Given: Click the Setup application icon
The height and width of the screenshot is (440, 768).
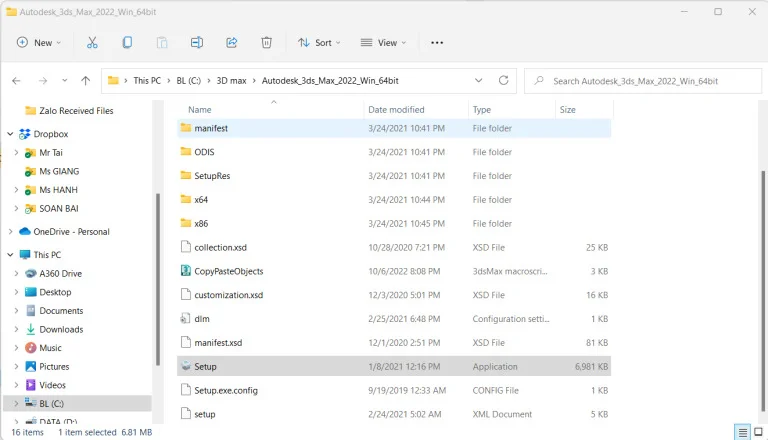Looking at the screenshot, I should tap(186, 366).
